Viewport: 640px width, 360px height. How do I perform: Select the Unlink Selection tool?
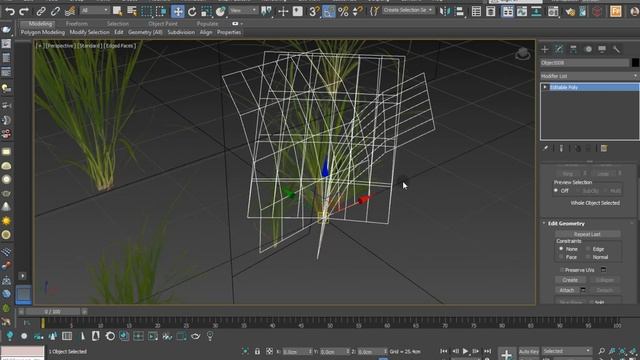point(55,11)
